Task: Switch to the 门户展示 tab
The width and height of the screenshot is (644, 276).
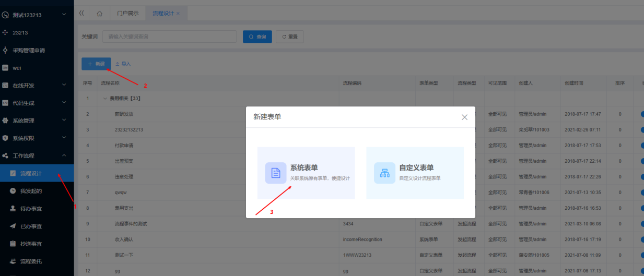Action: pyautogui.click(x=128, y=13)
